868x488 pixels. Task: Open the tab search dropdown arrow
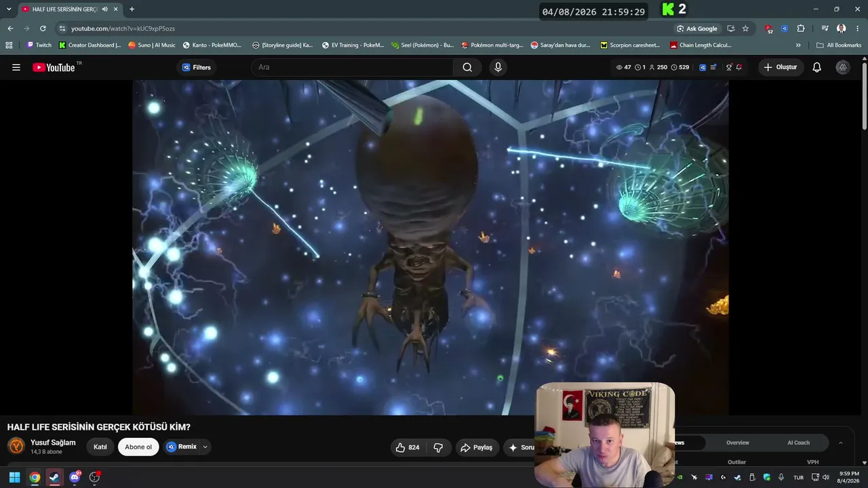coord(9,9)
